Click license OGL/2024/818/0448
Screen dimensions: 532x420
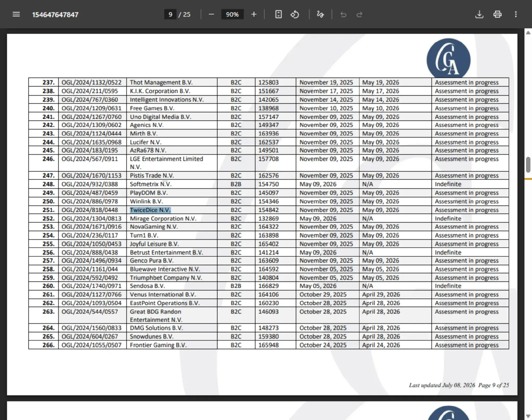click(90, 210)
